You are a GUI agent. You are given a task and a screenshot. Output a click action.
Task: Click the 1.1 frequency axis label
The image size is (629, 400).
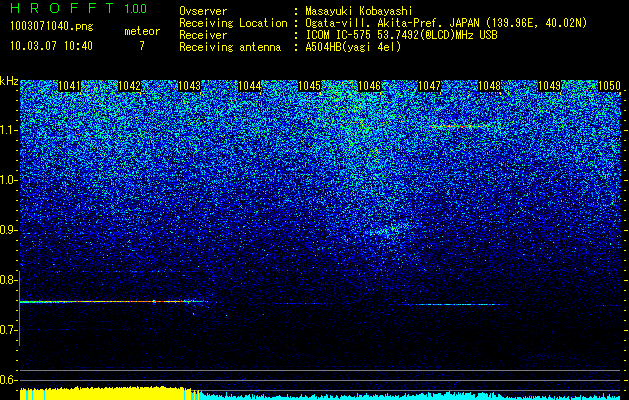pos(9,130)
